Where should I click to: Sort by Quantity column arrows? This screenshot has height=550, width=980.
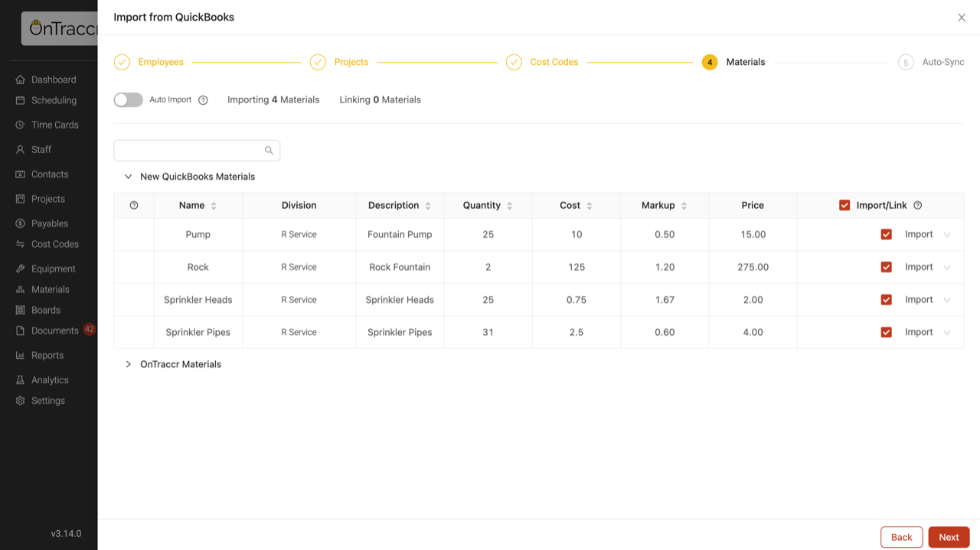(x=510, y=206)
